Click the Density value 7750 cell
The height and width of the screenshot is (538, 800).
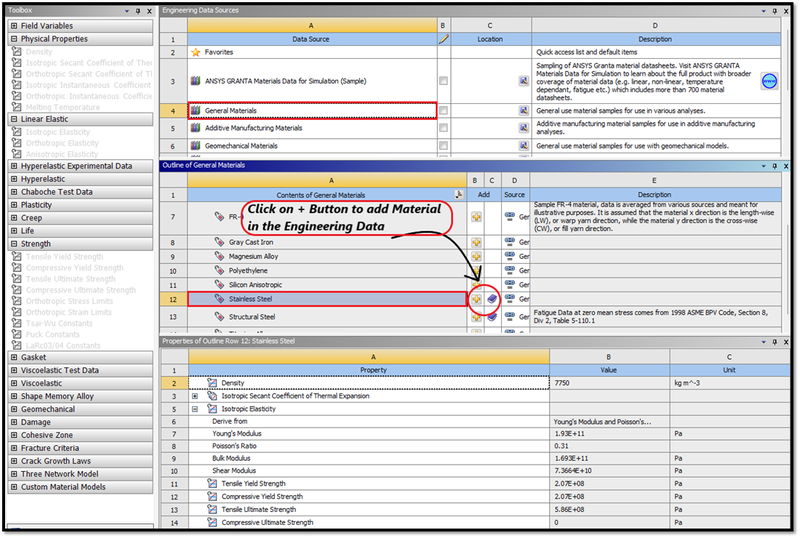click(x=610, y=383)
